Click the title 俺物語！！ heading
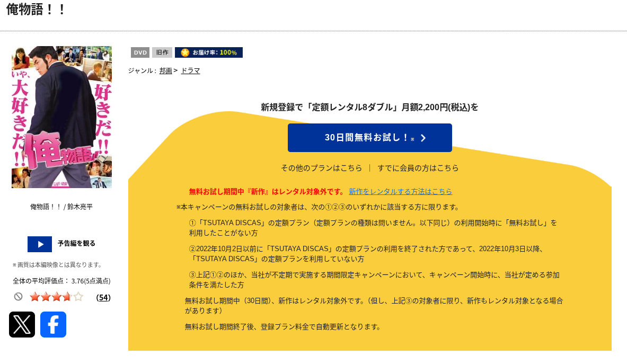 [x=36, y=9]
